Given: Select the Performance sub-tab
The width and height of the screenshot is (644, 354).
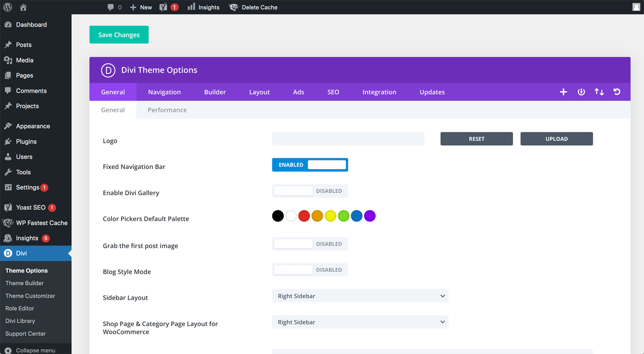Looking at the screenshot, I should (x=167, y=110).
